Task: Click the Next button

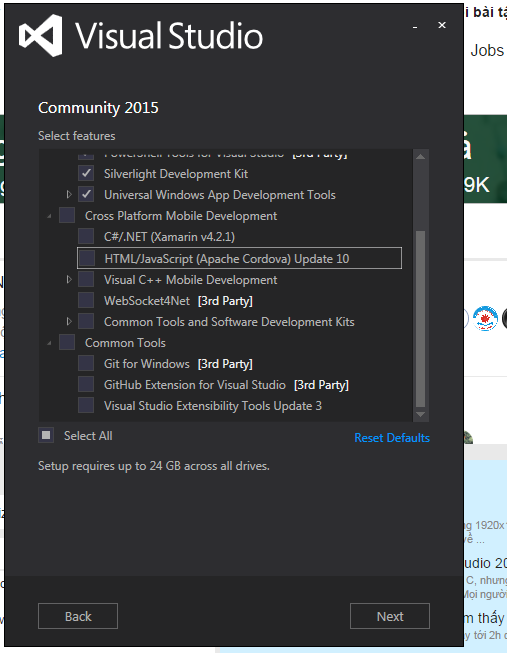Action: pyautogui.click(x=390, y=616)
